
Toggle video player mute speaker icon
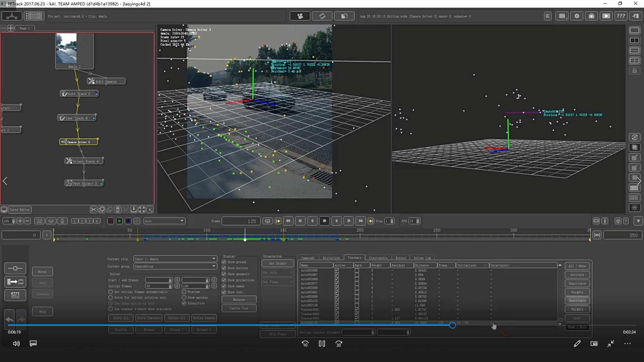[x=16, y=344]
